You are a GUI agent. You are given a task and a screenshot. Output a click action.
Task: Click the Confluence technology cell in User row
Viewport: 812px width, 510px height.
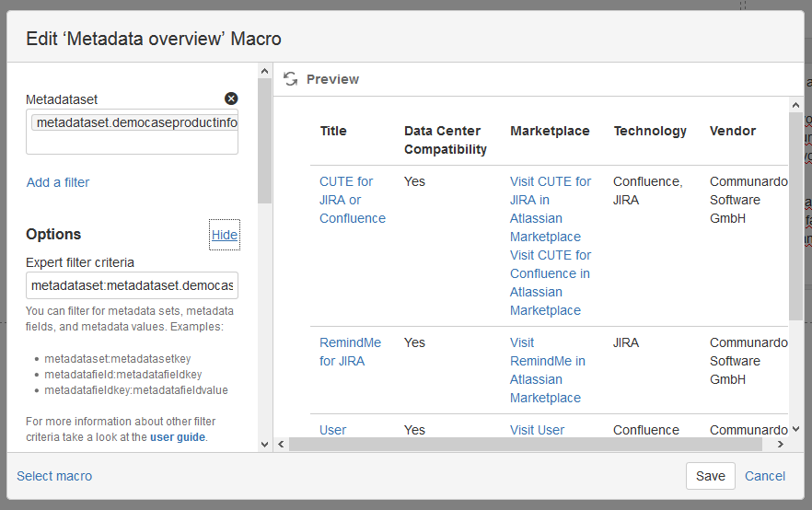[x=646, y=430]
